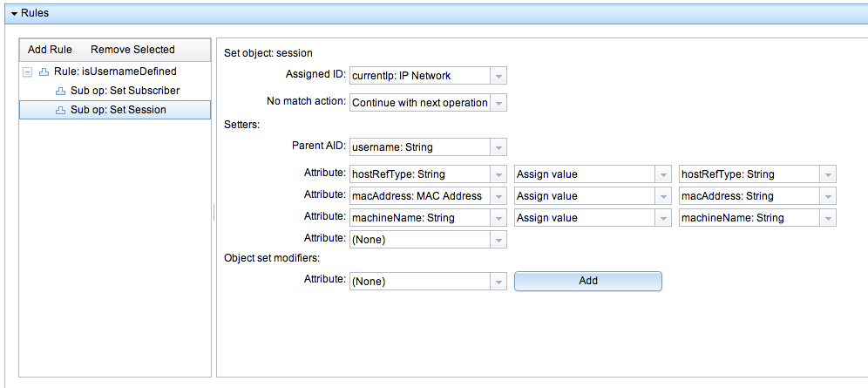Select Sub op: Set Subscriber tree item
868x388 pixels.
[125, 91]
